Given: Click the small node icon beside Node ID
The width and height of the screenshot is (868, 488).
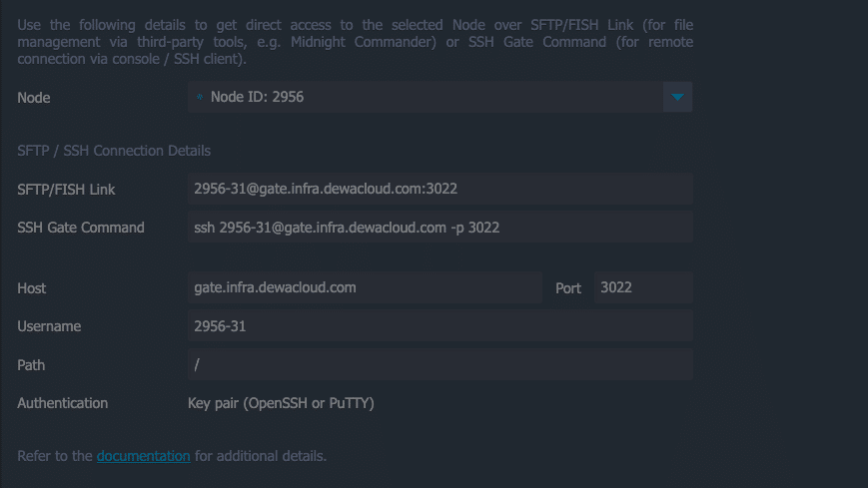Looking at the screenshot, I should point(200,97).
